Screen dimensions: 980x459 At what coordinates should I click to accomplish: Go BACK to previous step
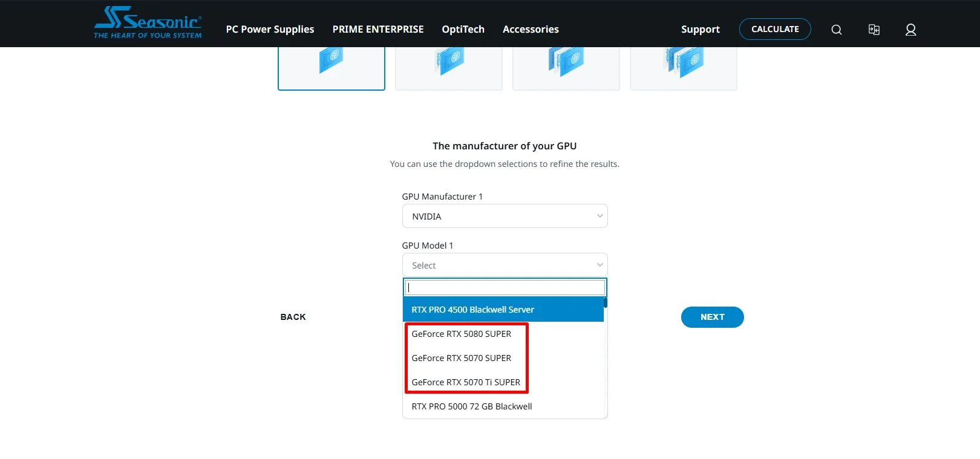tap(293, 317)
